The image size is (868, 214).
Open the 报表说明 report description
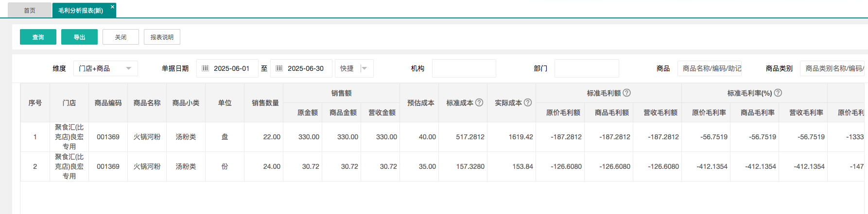tap(162, 37)
